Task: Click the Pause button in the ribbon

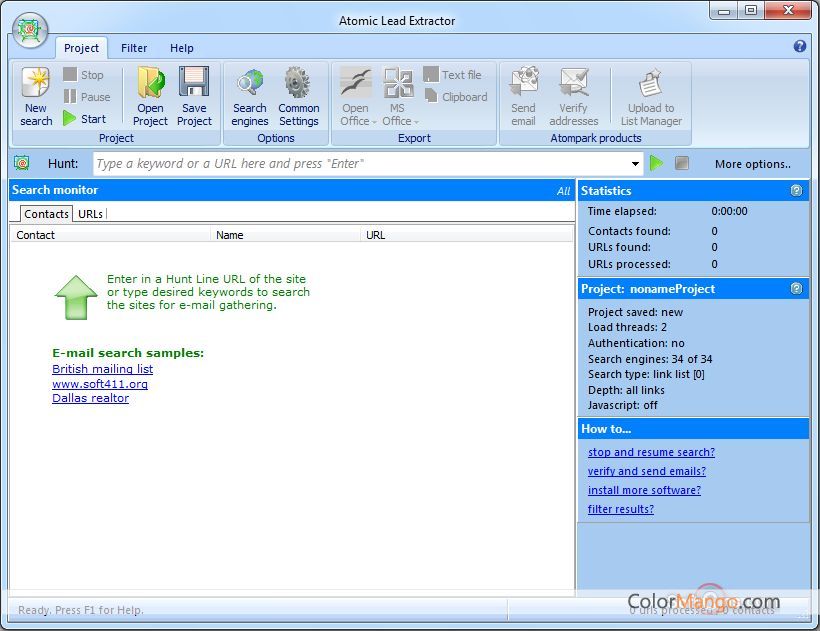Action: (87, 97)
